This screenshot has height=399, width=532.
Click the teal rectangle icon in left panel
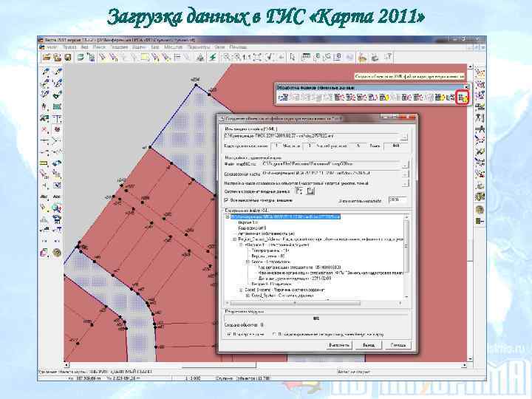[57, 107]
